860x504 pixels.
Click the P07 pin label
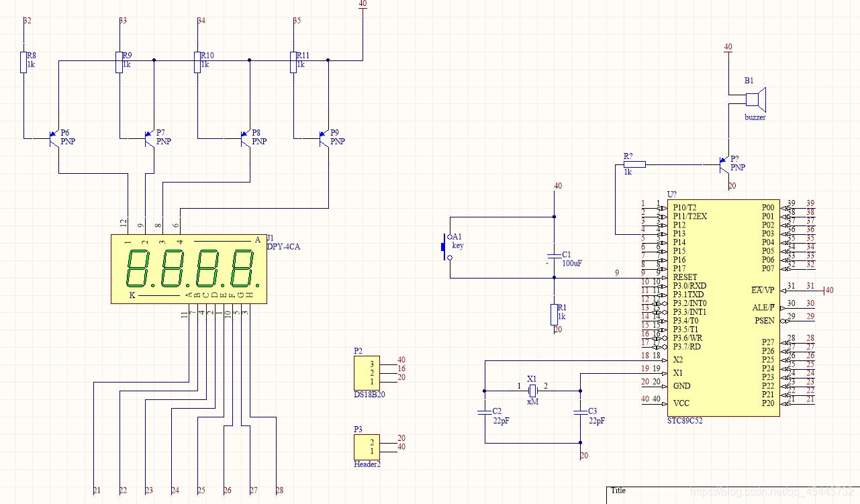coord(768,268)
